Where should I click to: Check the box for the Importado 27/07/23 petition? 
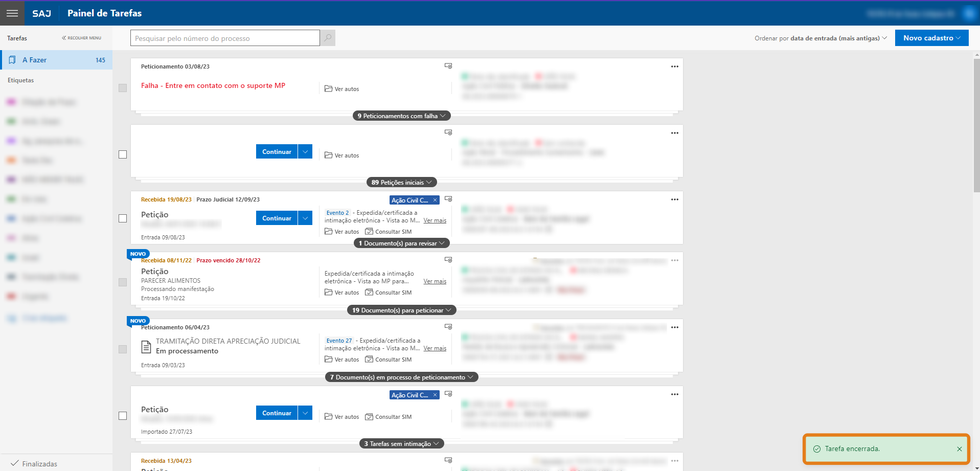coord(123,416)
